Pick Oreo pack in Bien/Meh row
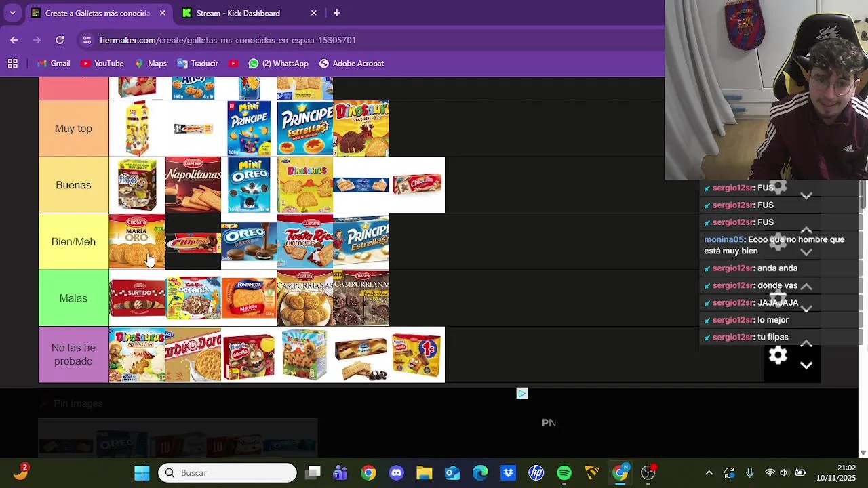This screenshot has width=868, height=488. coord(249,242)
